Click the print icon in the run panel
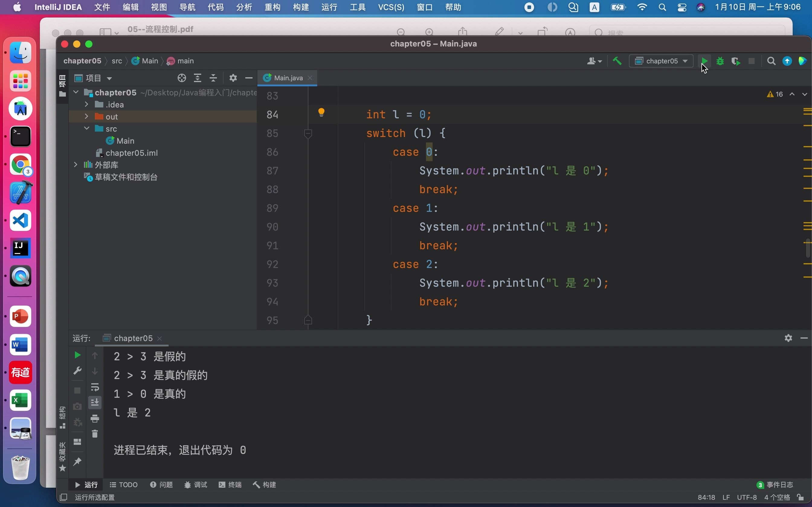Image resolution: width=812 pixels, height=507 pixels. [95, 418]
